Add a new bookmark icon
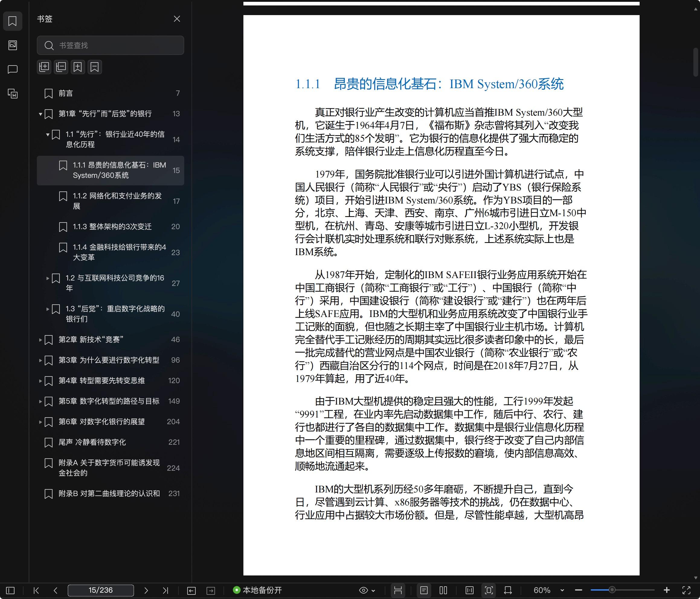Screen dimensions: 700x599 pyautogui.click(x=78, y=67)
